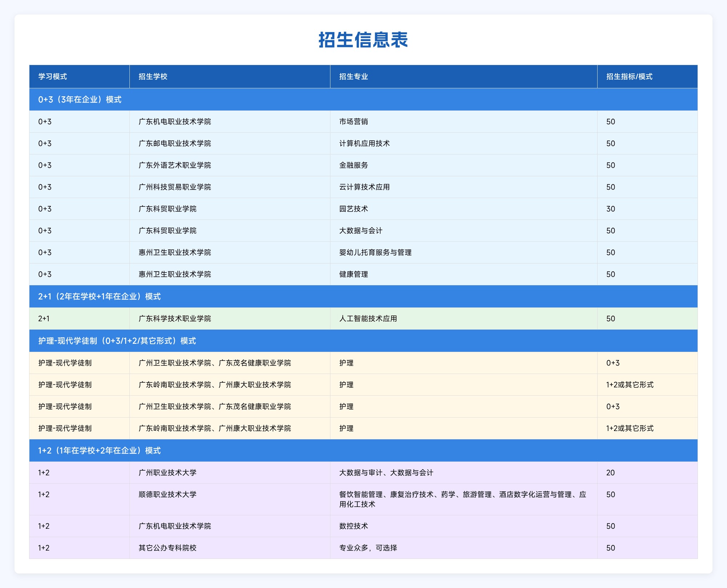Viewport: 727px width, 588px height.
Task: Click the 50 quota in 计算机应用技术 row
Action: pyautogui.click(x=647, y=144)
